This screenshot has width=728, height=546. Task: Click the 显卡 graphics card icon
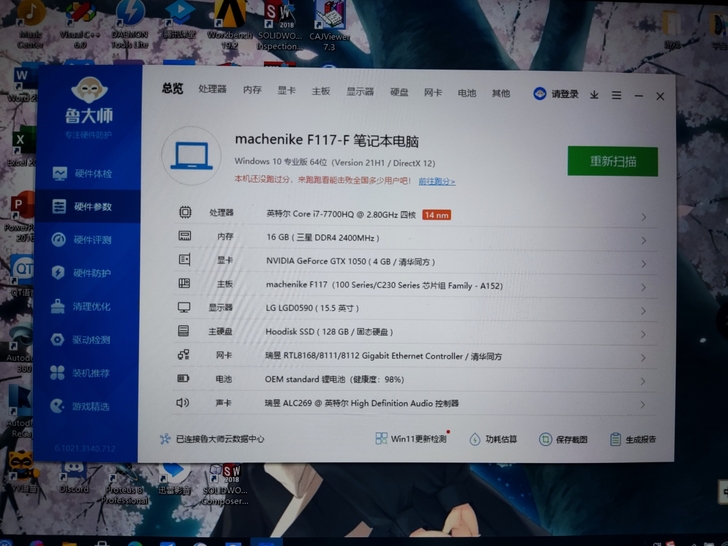coord(185,259)
